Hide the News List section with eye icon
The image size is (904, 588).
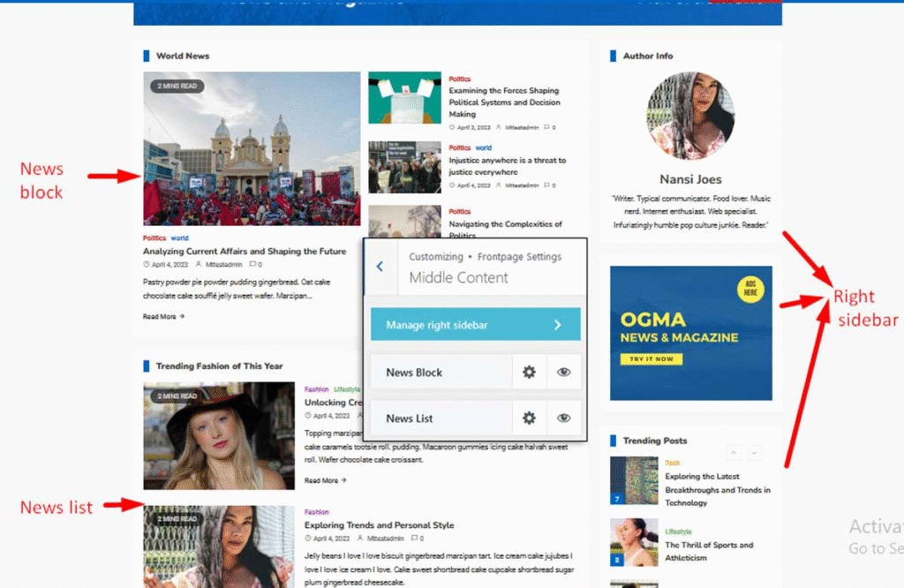pos(564,418)
